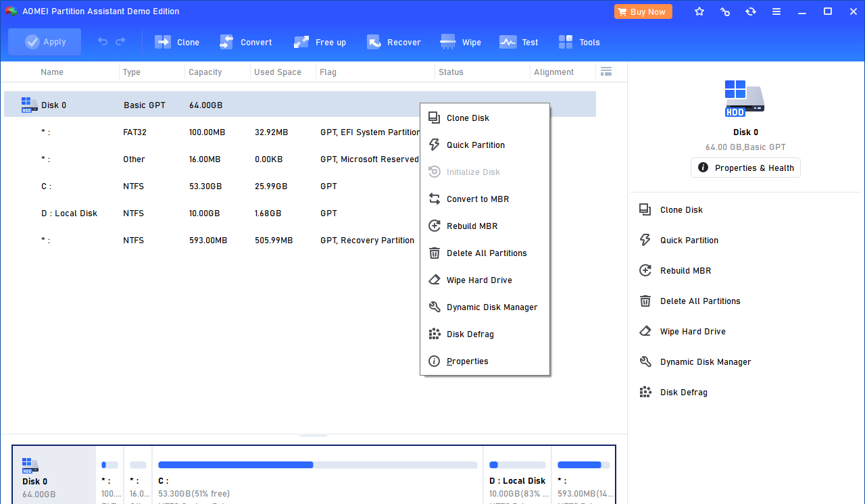Select C: partition bar in disk map

coord(318,475)
